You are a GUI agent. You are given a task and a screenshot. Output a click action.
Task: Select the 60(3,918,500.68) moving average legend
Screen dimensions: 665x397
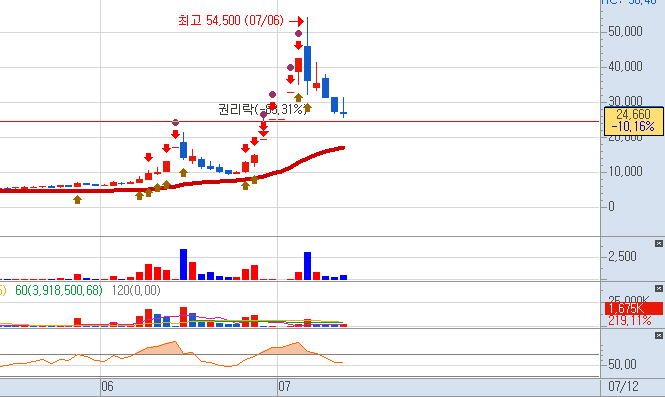tap(59, 291)
